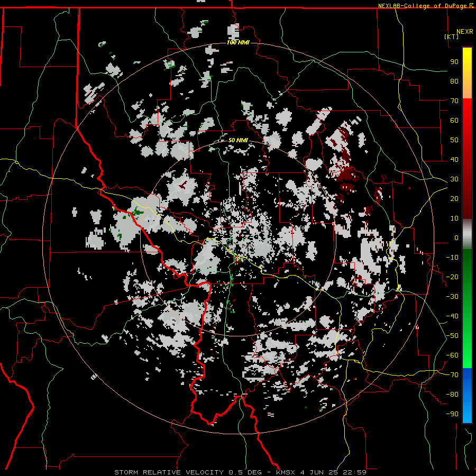Click the 0.5 DEG tilt label in the caption
The width and height of the screenshot is (476, 476).
click(x=245, y=472)
